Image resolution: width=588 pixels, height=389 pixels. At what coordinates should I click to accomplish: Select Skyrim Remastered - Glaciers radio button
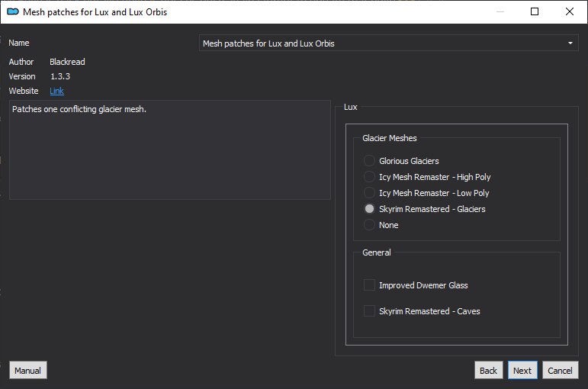[x=369, y=209]
